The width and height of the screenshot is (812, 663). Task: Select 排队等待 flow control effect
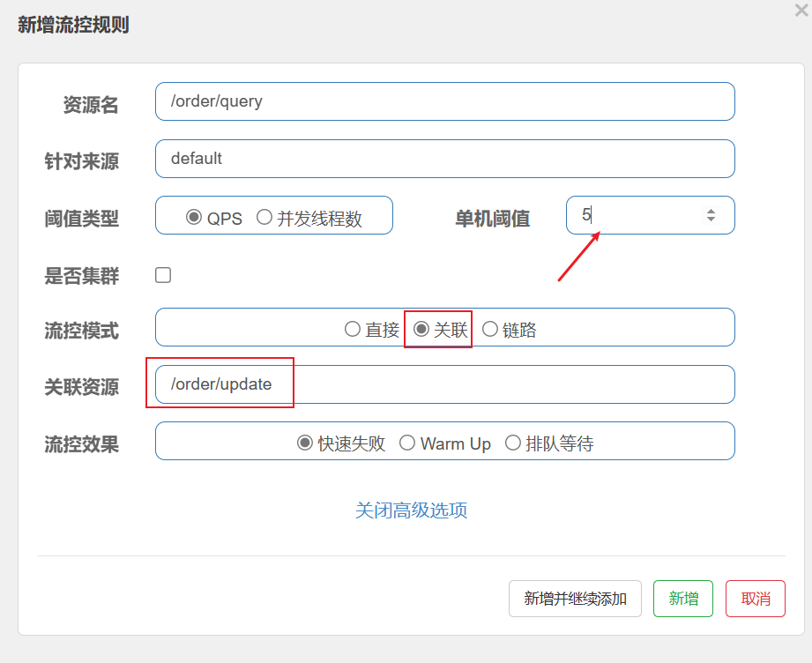pos(512,443)
